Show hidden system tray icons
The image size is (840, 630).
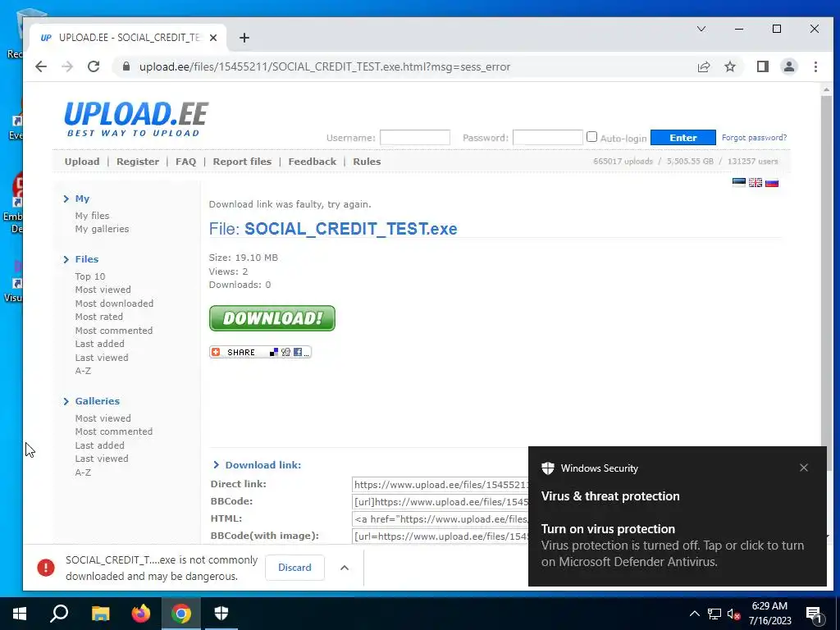click(x=694, y=614)
